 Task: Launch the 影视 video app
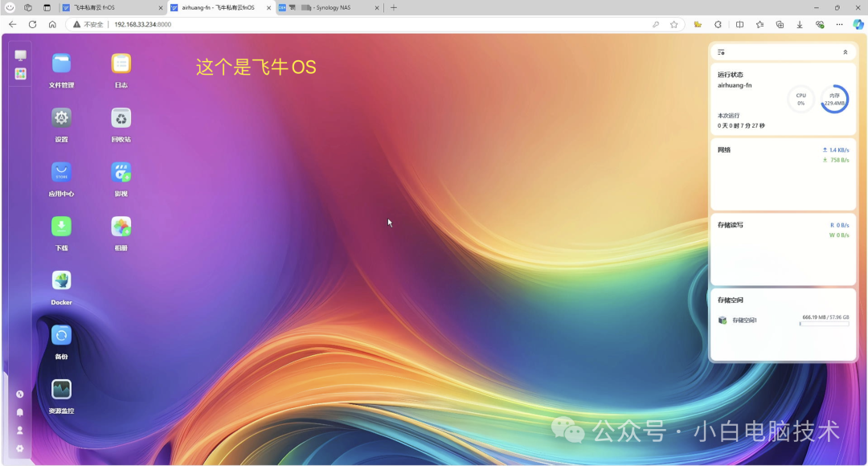click(x=121, y=172)
